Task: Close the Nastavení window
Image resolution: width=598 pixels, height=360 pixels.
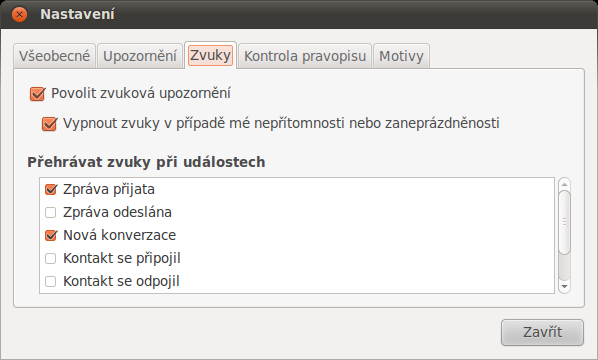Action: (x=19, y=14)
